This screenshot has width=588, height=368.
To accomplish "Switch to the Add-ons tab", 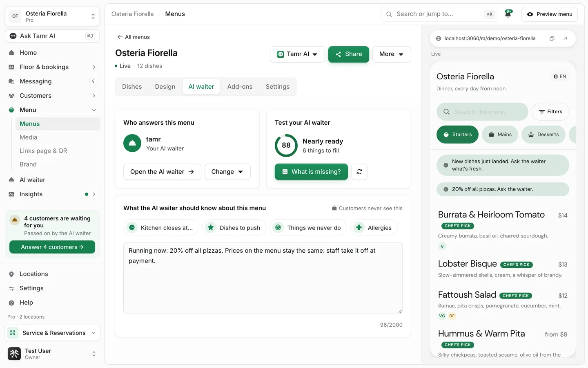I will click(x=240, y=87).
